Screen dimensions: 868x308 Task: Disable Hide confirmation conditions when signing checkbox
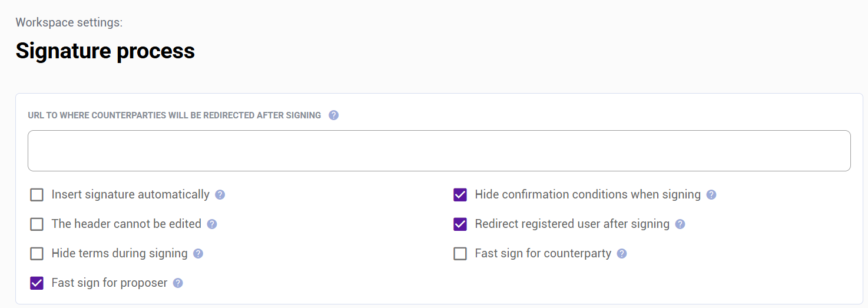460,194
